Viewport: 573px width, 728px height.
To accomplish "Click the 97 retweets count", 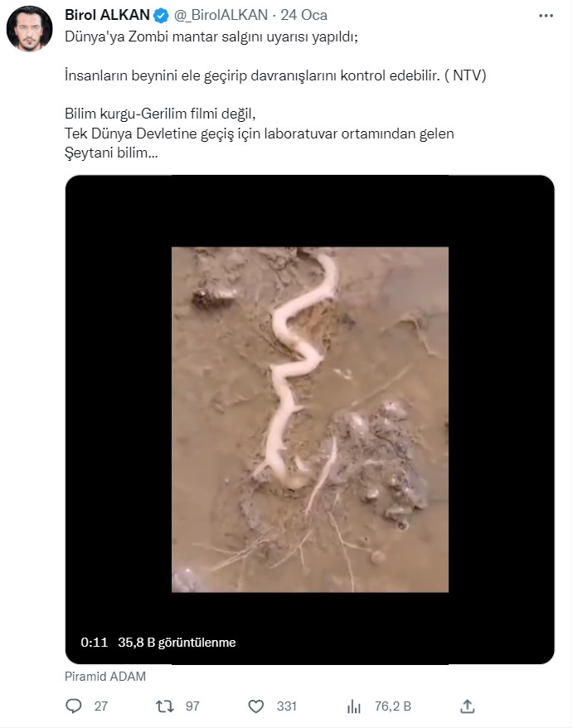I will click(x=192, y=706).
